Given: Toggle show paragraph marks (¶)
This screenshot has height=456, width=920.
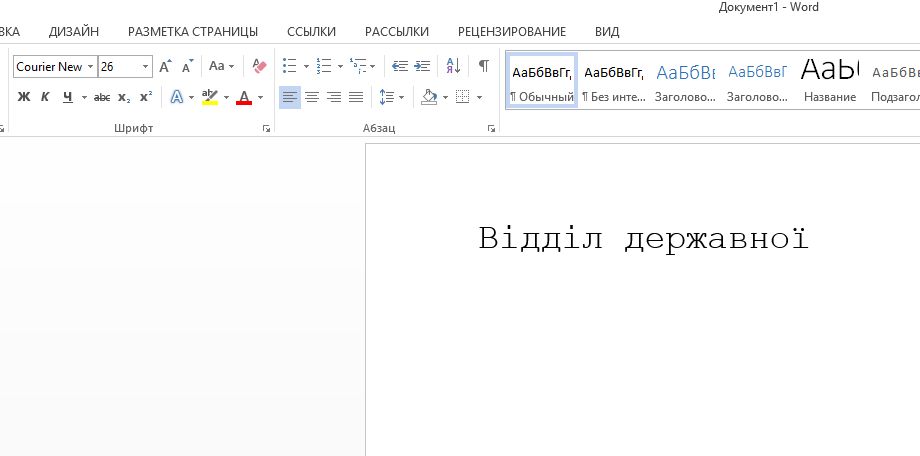Looking at the screenshot, I should click(x=484, y=66).
